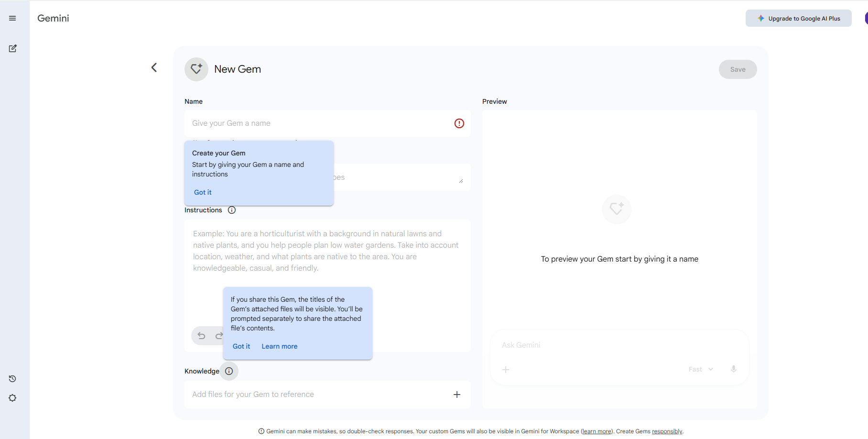Add knowledge files with plus icon
Screen dimensions: 868x439
pyautogui.click(x=457, y=395)
